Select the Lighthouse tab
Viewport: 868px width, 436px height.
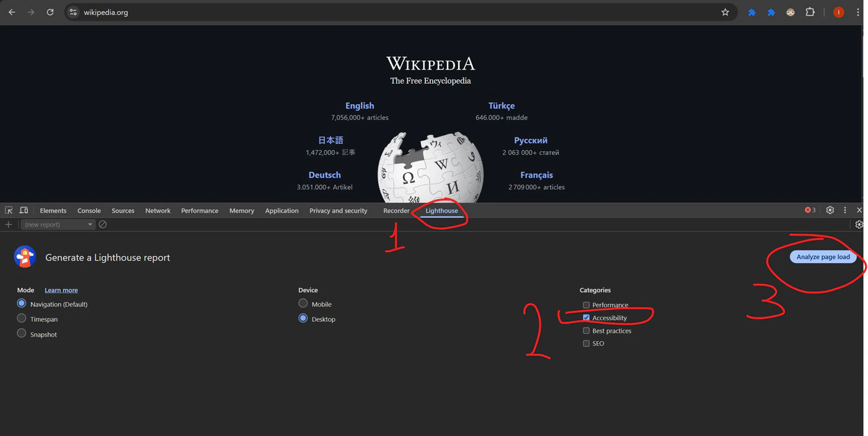tap(442, 211)
